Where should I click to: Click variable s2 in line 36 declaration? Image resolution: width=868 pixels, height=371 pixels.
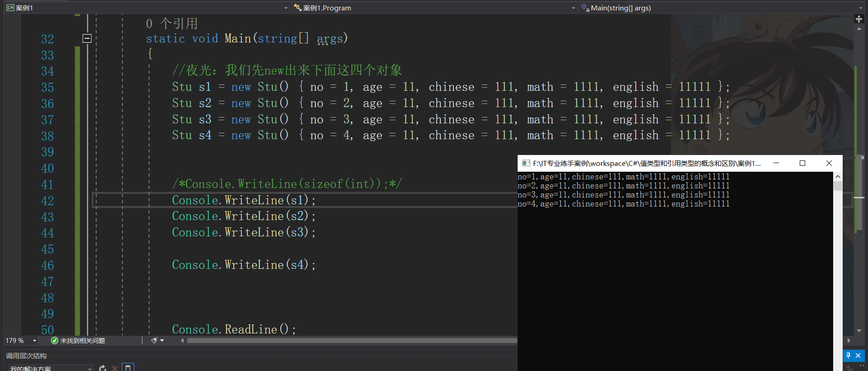[205, 103]
